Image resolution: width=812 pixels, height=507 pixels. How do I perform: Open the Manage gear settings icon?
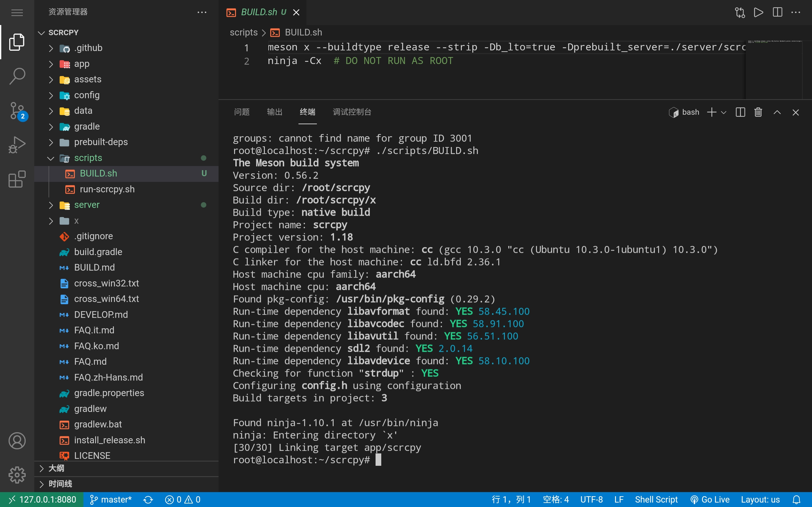(x=17, y=474)
